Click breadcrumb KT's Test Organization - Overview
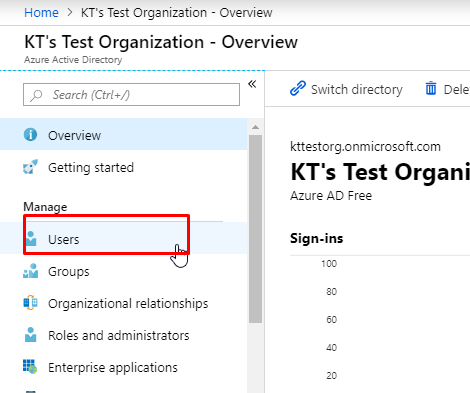Screen dimensions: 470x393 click(177, 13)
